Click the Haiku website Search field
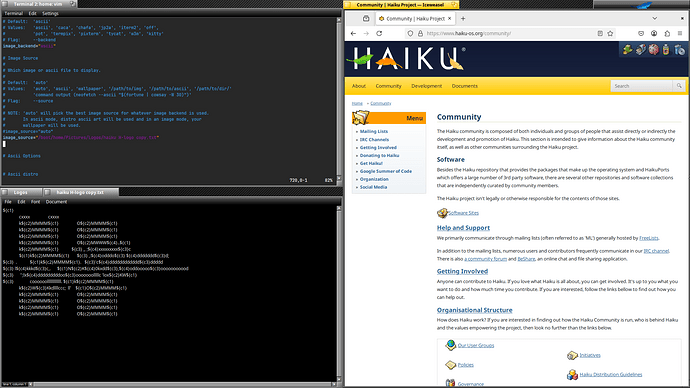This screenshot has height=388, width=690. (x=642, y=86)
